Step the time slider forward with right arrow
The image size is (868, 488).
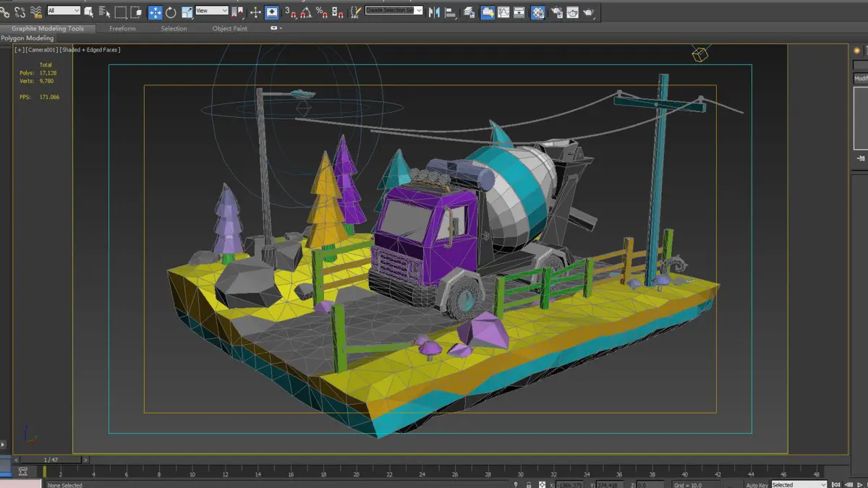pos(85,460)
